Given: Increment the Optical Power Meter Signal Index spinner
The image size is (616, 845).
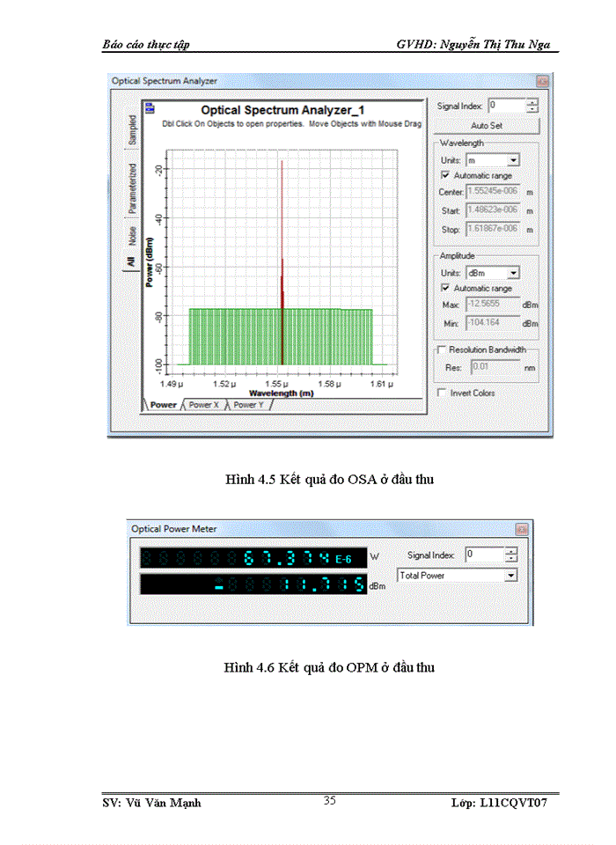Looking at the screenshot, I should coord(511,551).
